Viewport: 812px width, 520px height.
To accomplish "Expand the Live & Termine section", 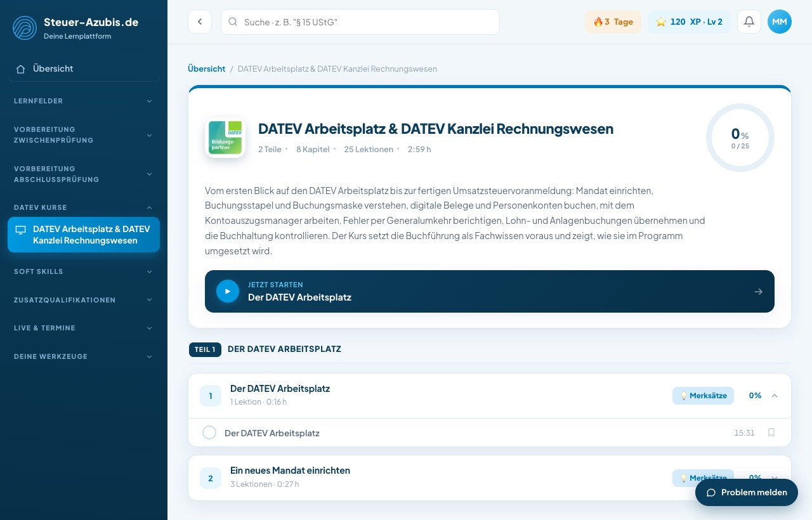I will coord(83,328).
